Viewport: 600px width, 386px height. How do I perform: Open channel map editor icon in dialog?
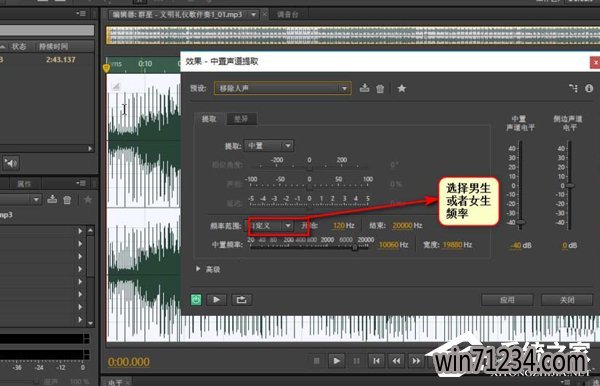(x=573, y=88)
